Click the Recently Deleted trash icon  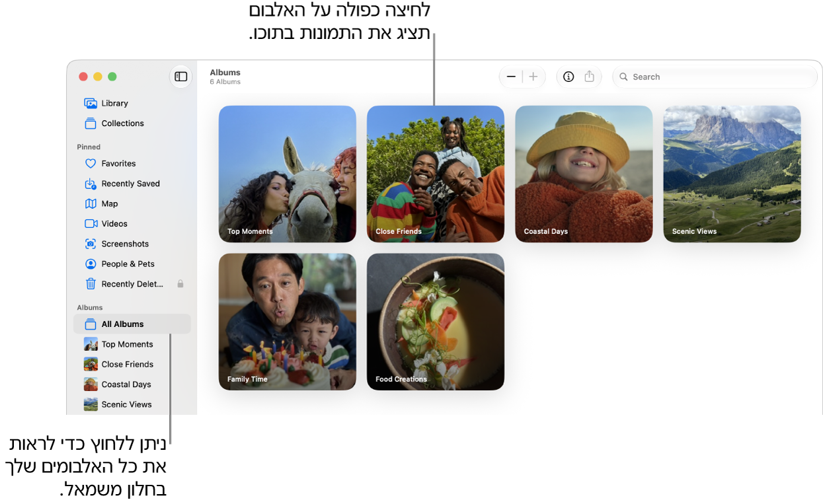pyautogui.click(x=91, y=284)
